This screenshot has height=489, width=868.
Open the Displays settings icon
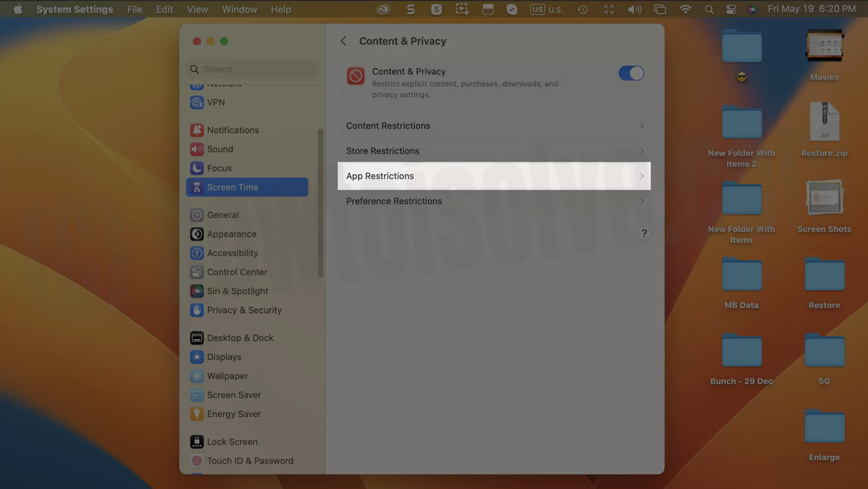point(197,357)
